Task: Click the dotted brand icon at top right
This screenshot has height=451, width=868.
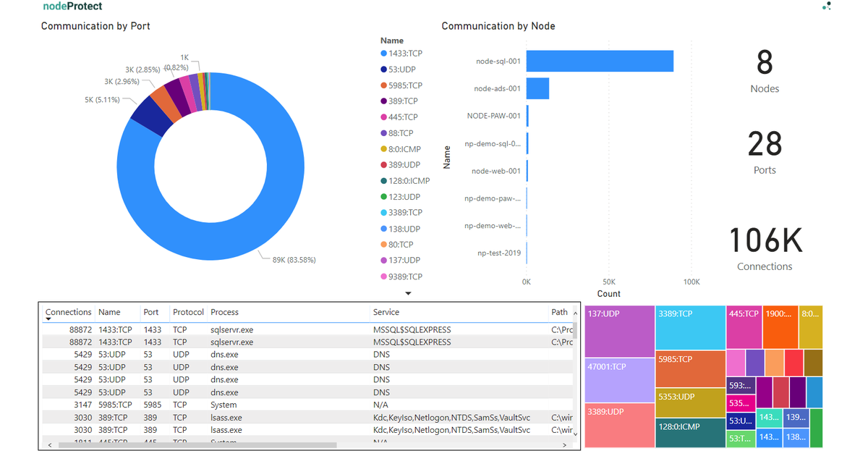Action: click(827, 6)
